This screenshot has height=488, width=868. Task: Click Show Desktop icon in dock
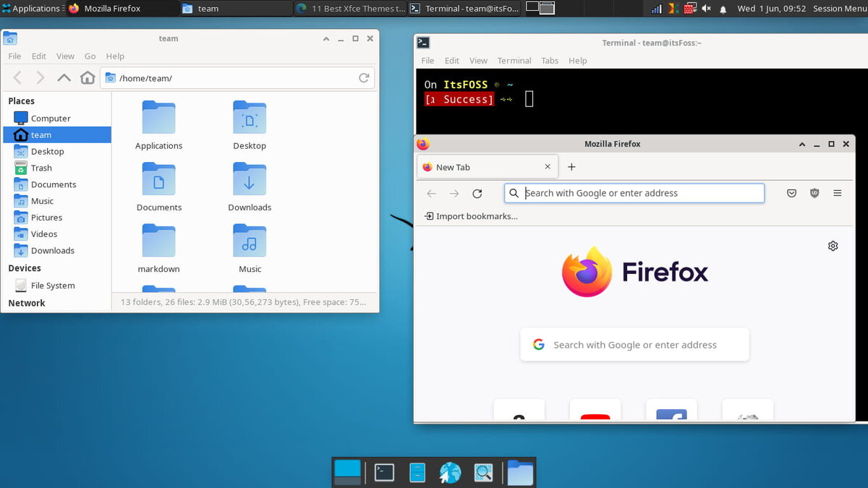347,473
